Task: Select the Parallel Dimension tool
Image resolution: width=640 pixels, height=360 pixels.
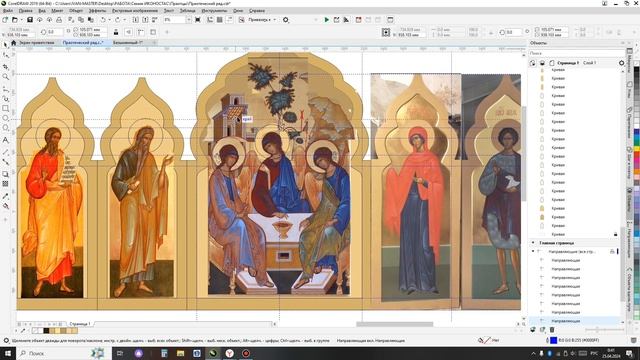Action: (5, 152)
